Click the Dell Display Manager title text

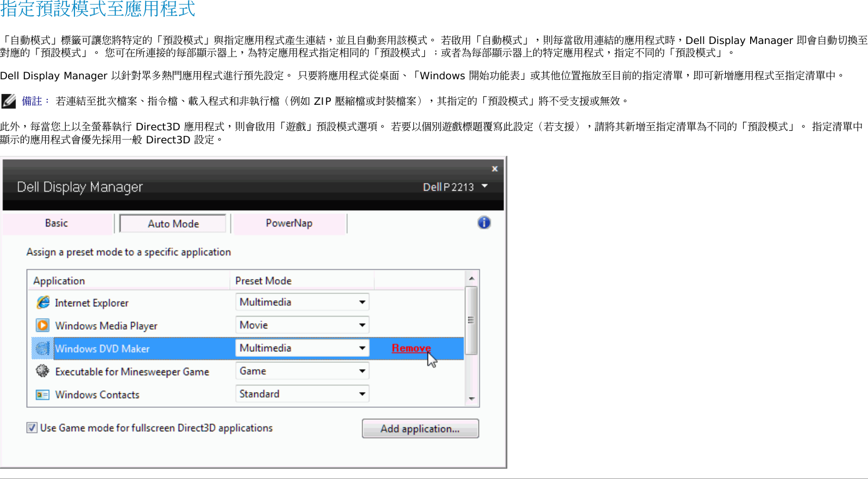click(80, 187)
